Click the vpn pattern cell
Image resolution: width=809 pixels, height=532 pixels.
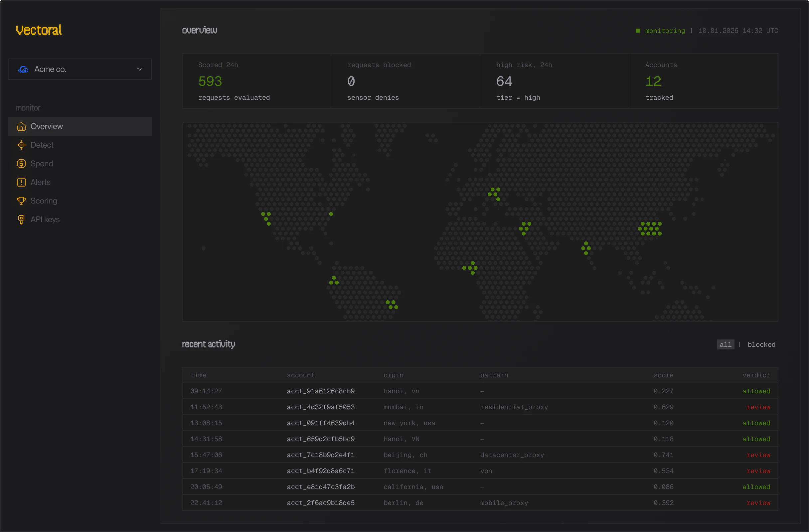click(486, 471)
